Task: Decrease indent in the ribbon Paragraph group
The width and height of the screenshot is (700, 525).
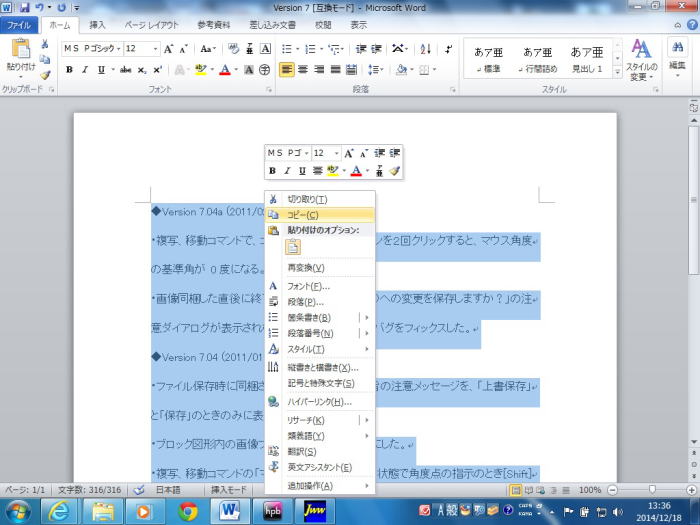Action: click(x=361, y=49)
